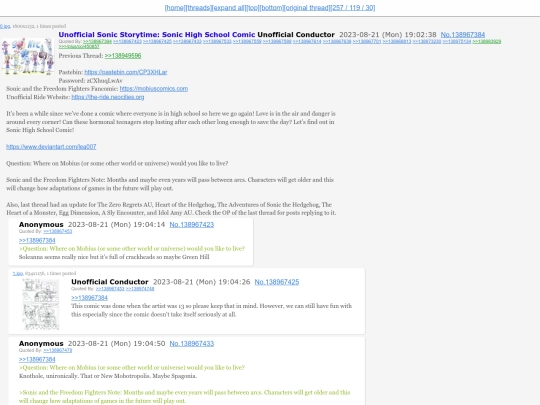This screenshot has height=405, width=540.
Task: Follow >>138967384 reply link in post No.138967433
Action: click(x=37, y=360)
